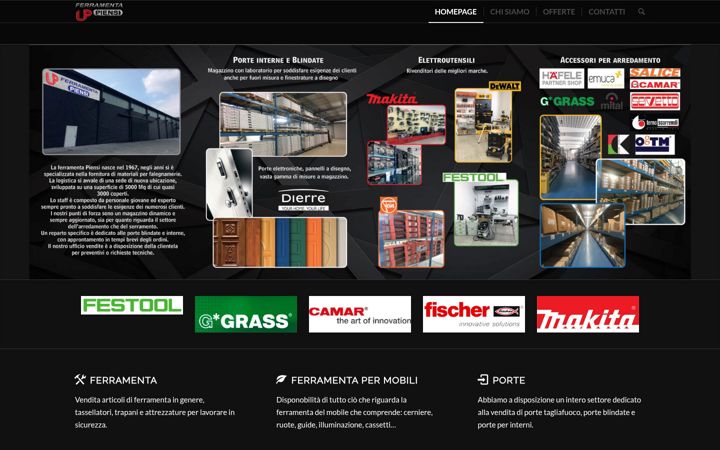
Task: Click the DeWALT yellow label
Action: (505, 86)
